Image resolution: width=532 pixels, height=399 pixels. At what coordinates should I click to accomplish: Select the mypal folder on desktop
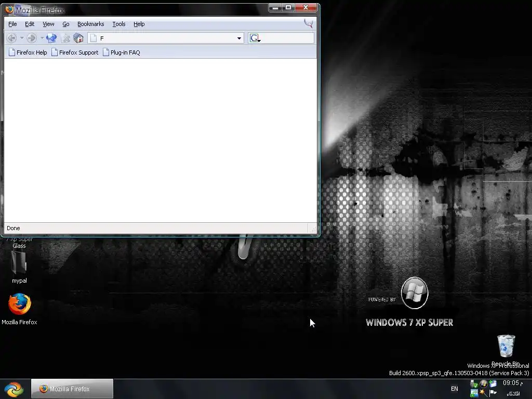(x=19, y=268)
